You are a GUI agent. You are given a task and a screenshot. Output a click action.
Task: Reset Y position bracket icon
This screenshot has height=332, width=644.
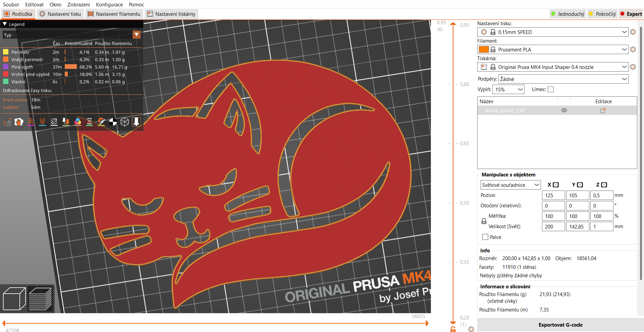coord(580,185)
